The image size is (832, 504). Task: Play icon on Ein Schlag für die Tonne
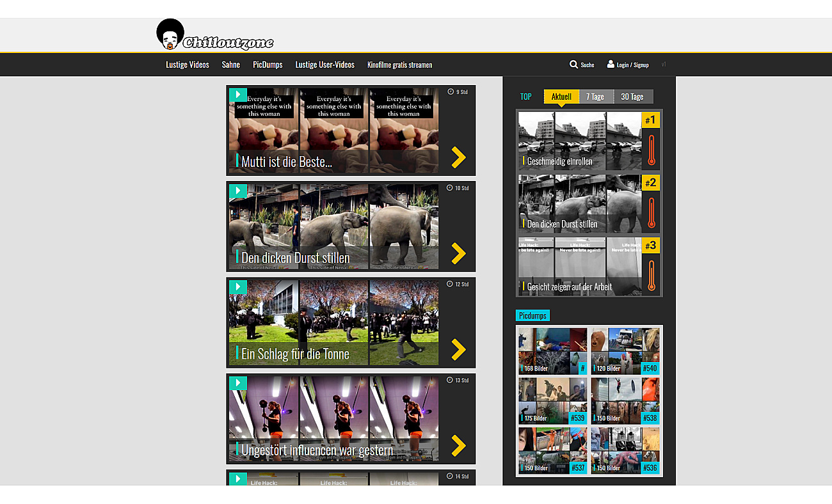pyautogui.click(x=237, y=287)
